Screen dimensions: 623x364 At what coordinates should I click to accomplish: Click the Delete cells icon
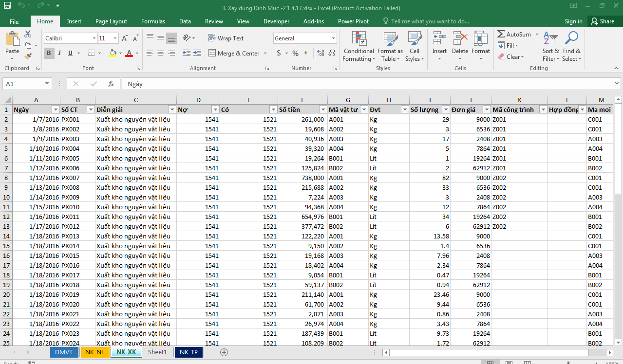point(460,39)
